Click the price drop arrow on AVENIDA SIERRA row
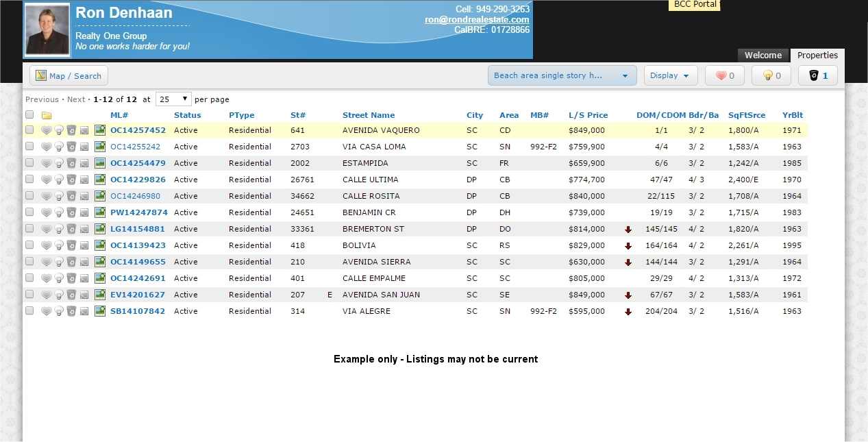 coord(628,262)
